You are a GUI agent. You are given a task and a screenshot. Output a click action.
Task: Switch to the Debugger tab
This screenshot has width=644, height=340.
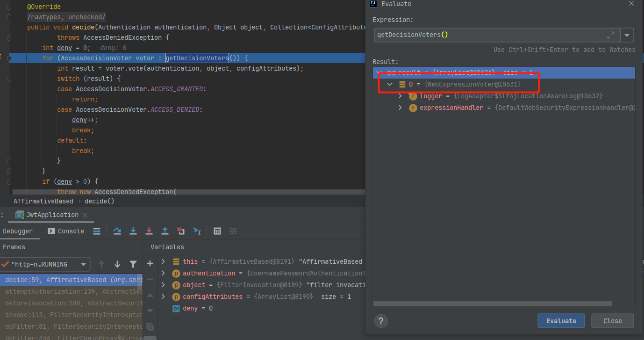pos(18,231)
